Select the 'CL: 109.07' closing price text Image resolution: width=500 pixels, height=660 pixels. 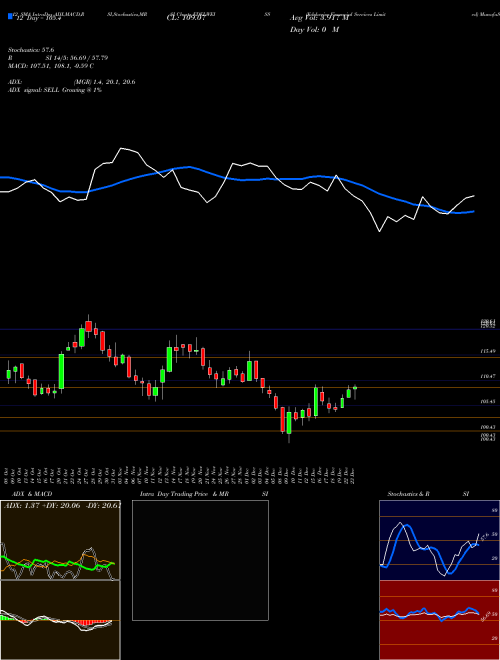[186, 18]
